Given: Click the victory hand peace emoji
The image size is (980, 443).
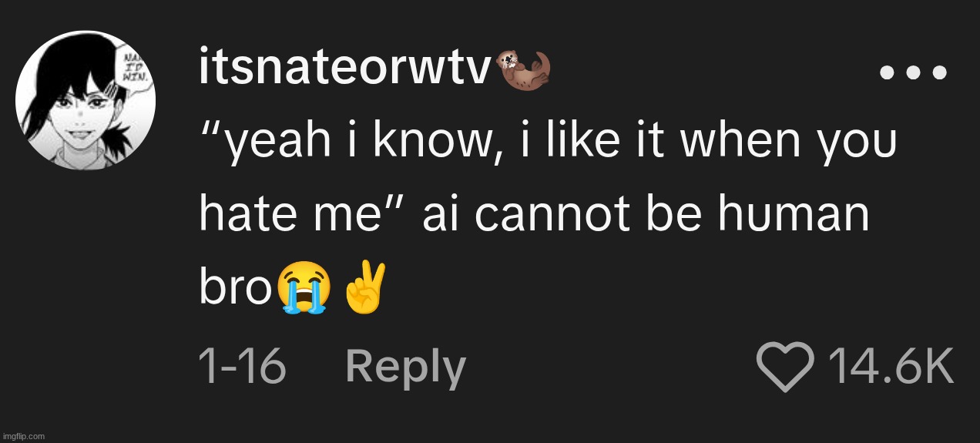Looking at the screenshot, I should click(x=364, y=287).
